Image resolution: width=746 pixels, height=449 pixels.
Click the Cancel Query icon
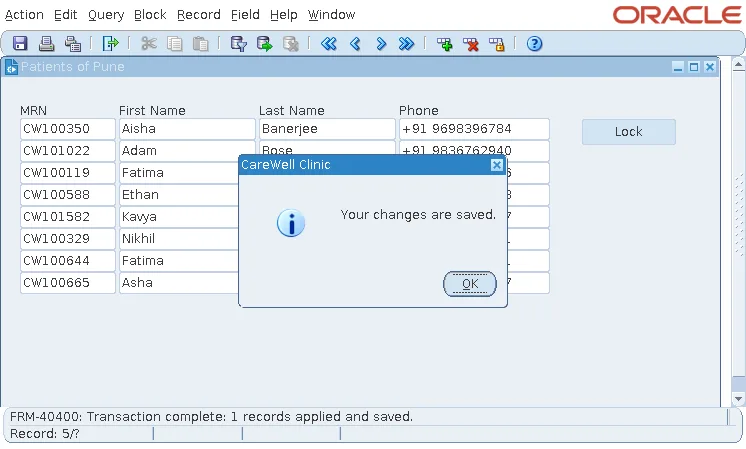point(290,44)
